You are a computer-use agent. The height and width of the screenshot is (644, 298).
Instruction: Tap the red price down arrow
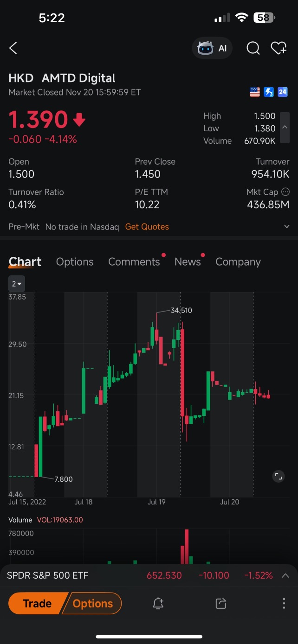(79, 120)
